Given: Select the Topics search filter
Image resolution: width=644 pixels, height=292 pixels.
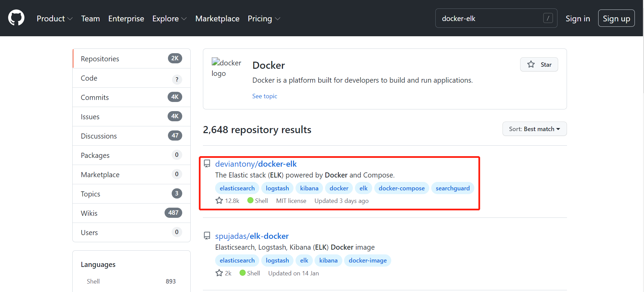Looking at the screenshot, I should [132, 194].
